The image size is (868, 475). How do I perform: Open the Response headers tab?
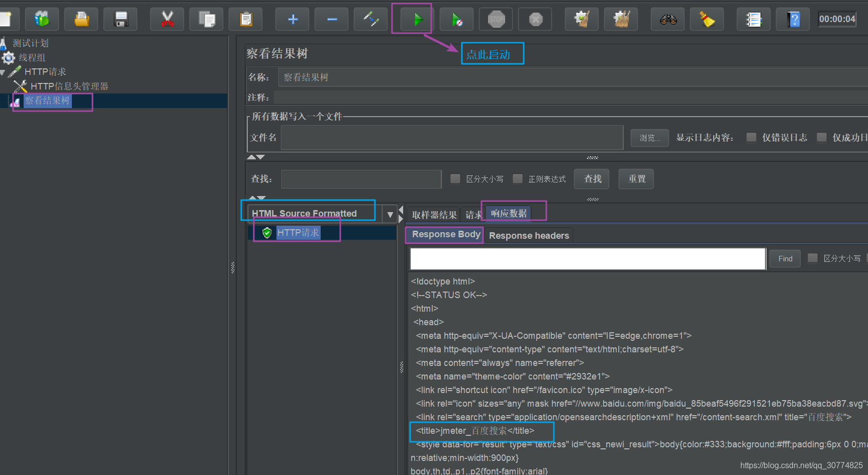(x=529, y=235)
